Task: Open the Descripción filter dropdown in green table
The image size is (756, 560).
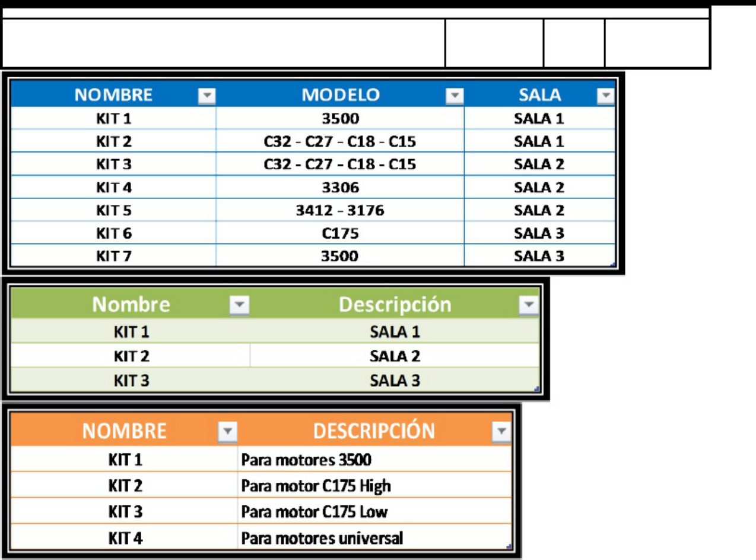Action: 528,306
